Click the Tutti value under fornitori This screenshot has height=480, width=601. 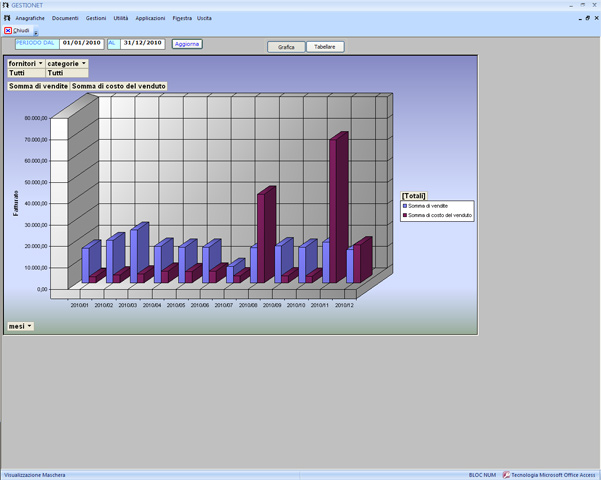coord(26,73)
